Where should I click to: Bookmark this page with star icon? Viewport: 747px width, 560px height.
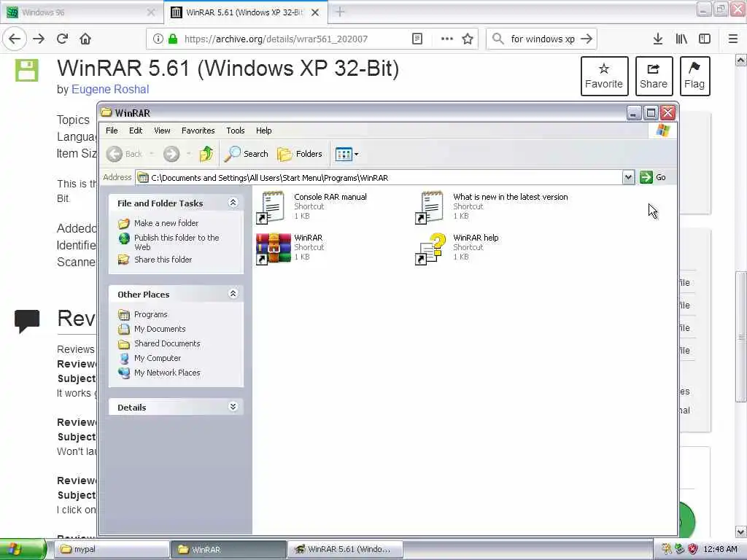click(468, 39)
